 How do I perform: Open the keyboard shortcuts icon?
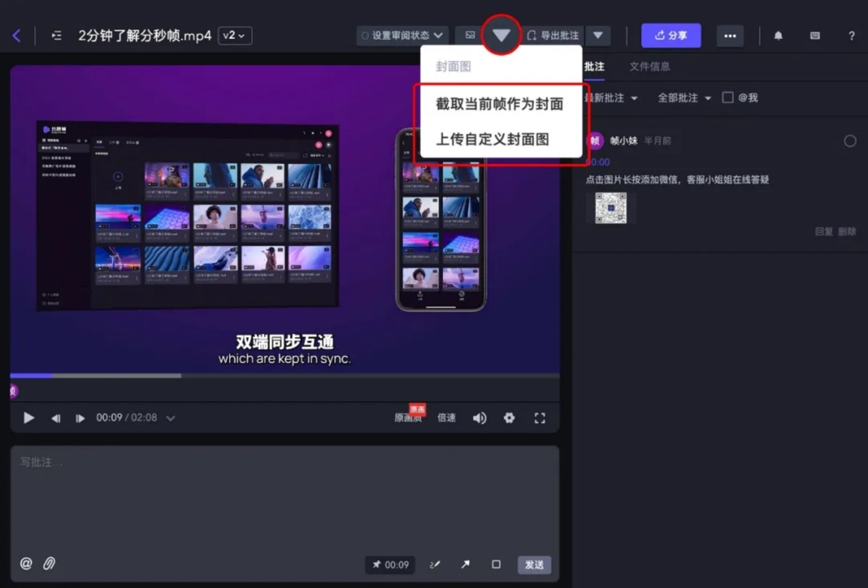click(x=815, y=36)
